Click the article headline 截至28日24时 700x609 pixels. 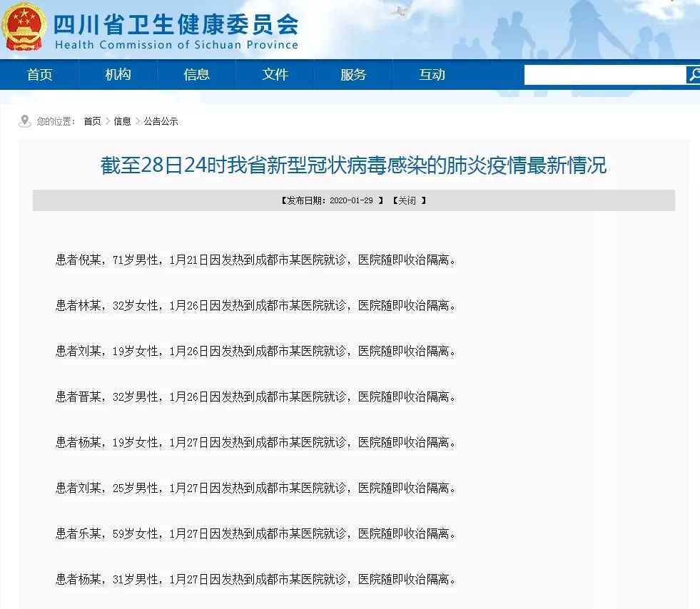pyautogui.click(x=353, y=165)
